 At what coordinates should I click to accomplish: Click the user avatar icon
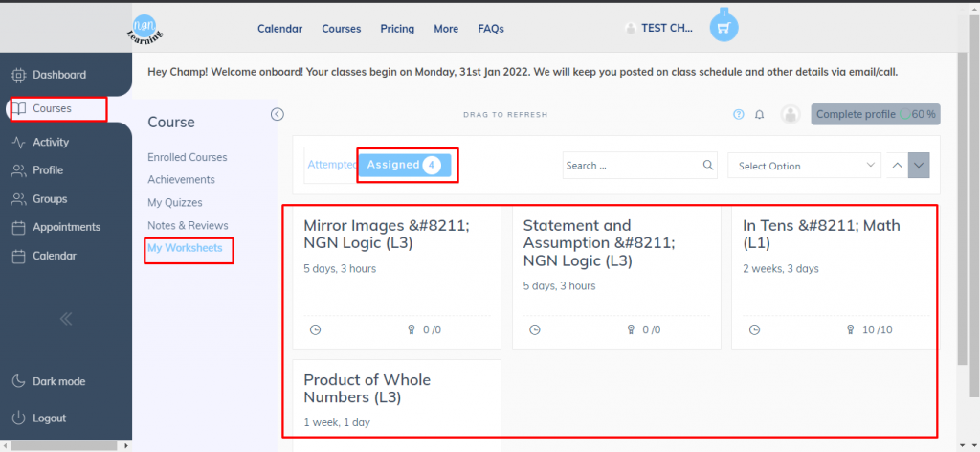(791, 115)
